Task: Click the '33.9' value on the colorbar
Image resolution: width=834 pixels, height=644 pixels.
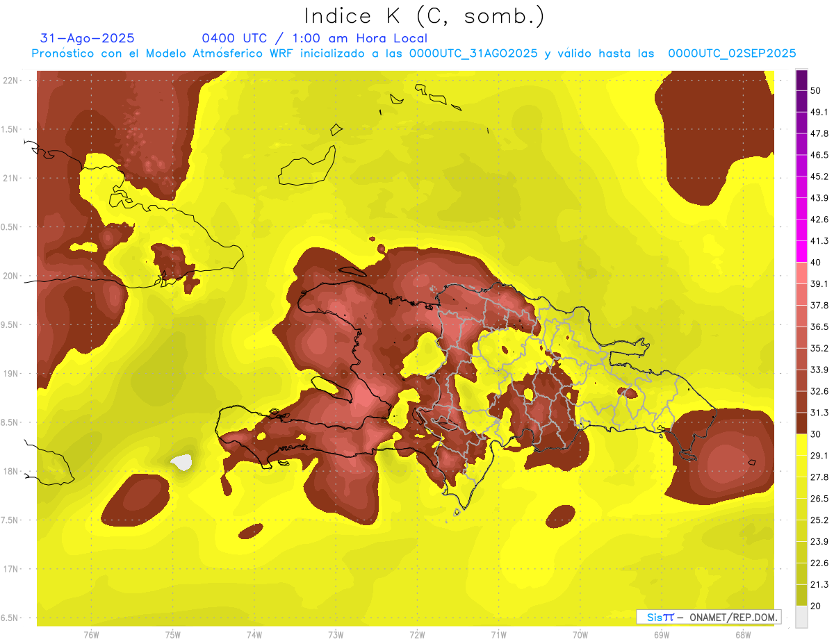Action: tap(819, 370)
